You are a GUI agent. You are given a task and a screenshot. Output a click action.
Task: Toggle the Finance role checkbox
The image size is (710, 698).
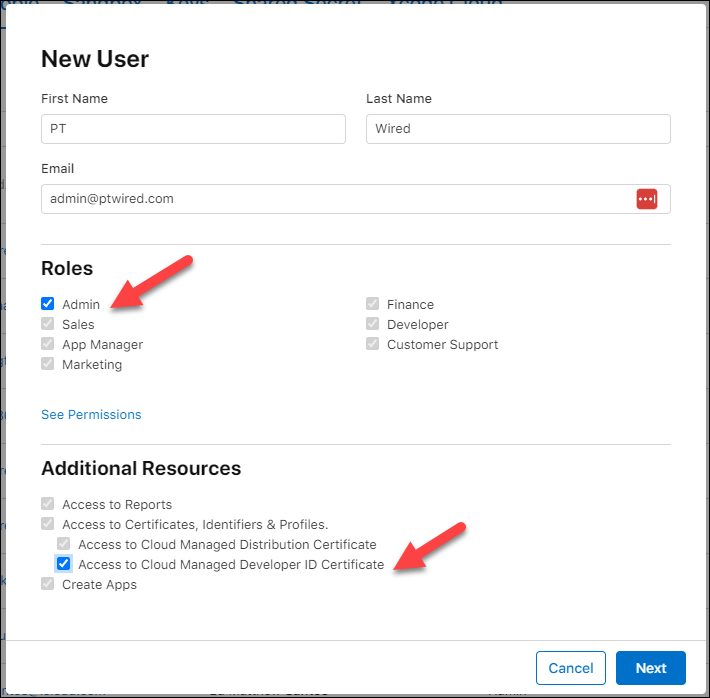[372, 303]
